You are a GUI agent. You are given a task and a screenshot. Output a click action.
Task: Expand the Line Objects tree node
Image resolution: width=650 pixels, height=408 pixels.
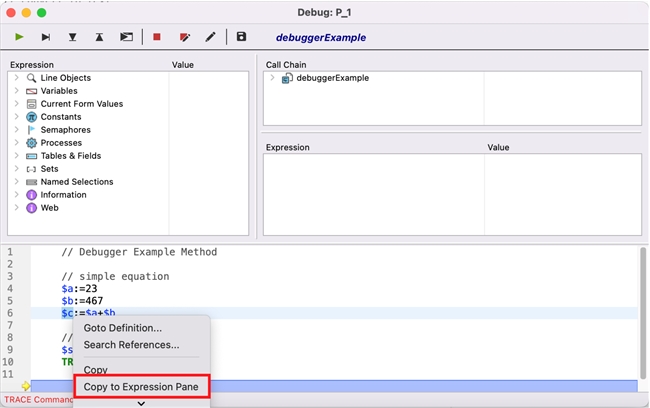pyautogui.click(x=17, y=78)
